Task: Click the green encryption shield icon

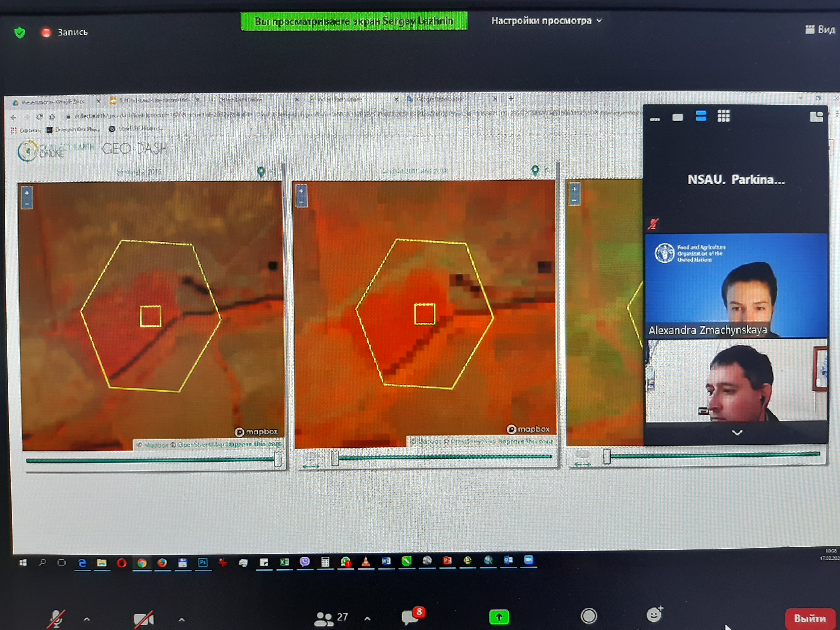Action: [20, 33]
